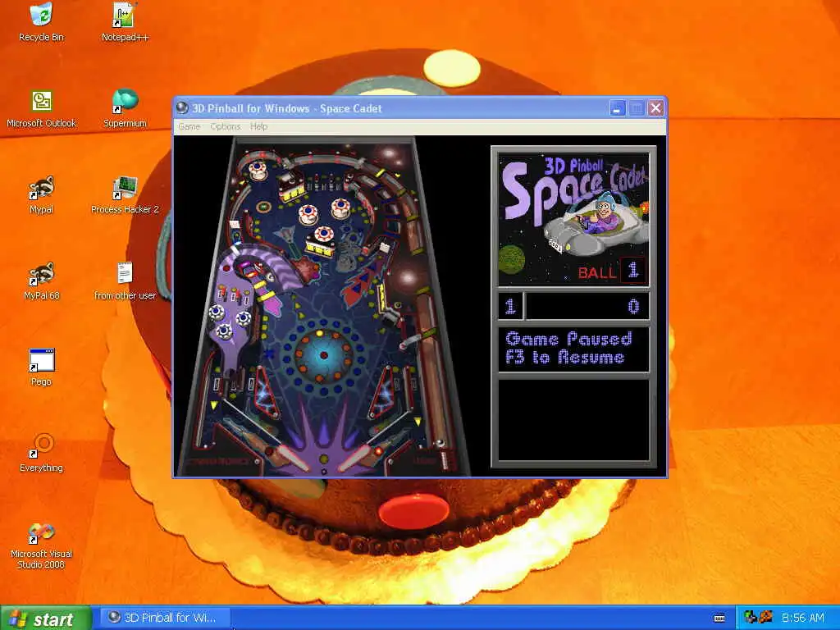Click the player number 1 box

[510, 306]
